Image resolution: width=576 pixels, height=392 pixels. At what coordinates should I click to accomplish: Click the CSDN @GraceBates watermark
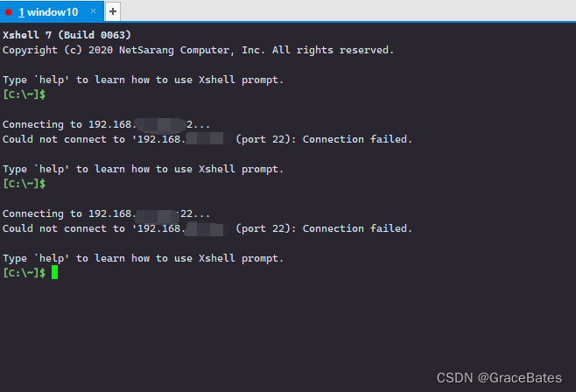(x=499, y=378)
